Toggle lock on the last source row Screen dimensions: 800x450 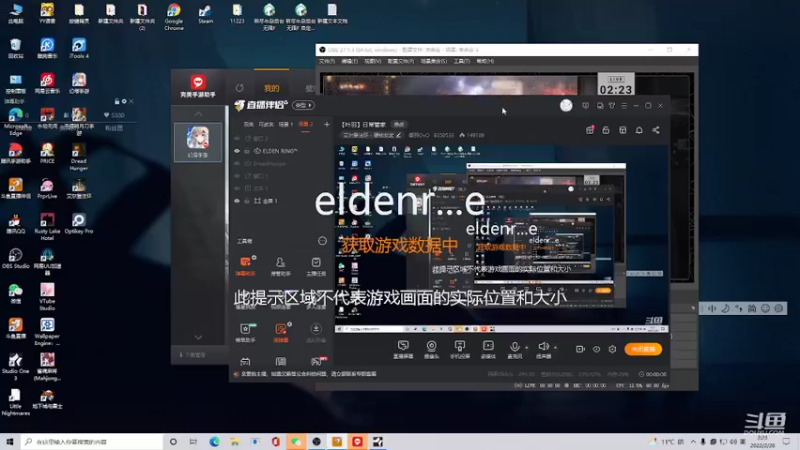[247, 201]
